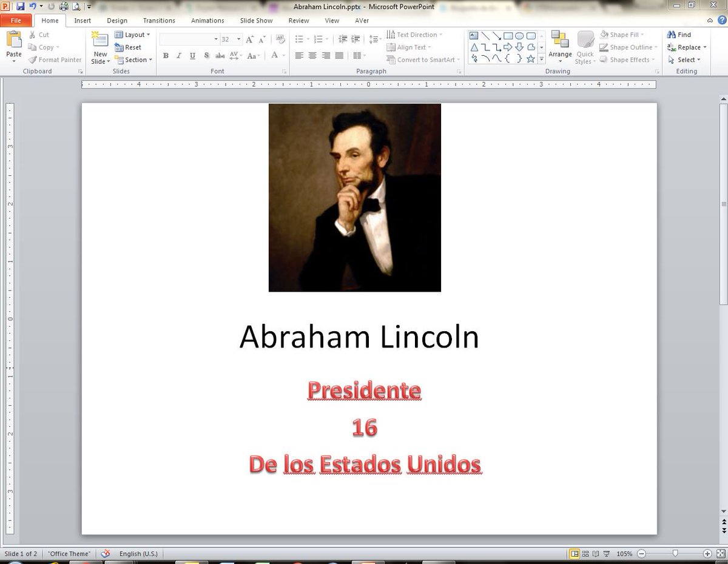
Task: Fit slide to current window button
Action: pos(720,554)
